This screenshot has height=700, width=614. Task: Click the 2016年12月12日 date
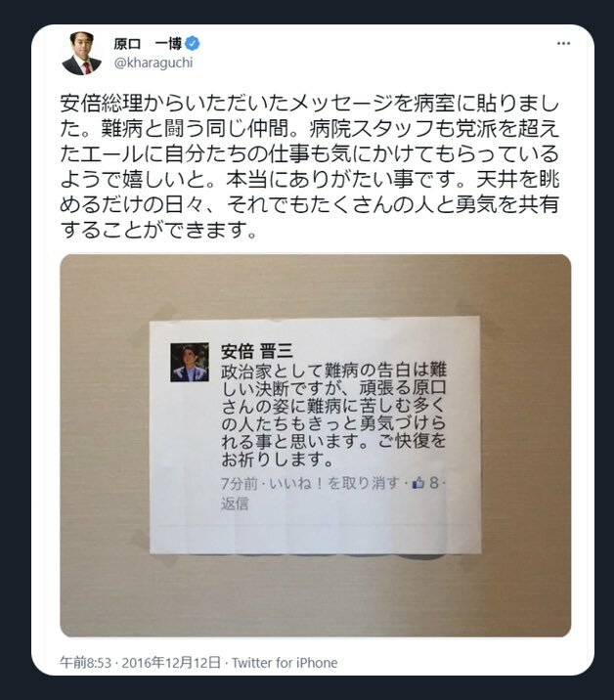[171, 663]
